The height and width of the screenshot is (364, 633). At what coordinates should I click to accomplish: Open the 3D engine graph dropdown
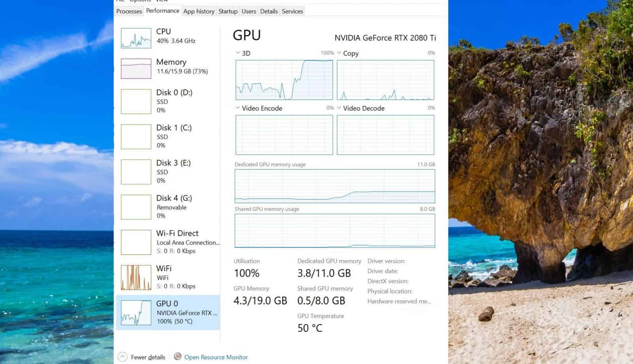238,53
